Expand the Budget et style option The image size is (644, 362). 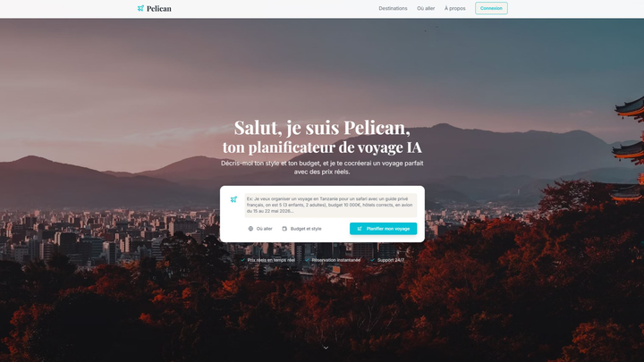pos(302,229)
